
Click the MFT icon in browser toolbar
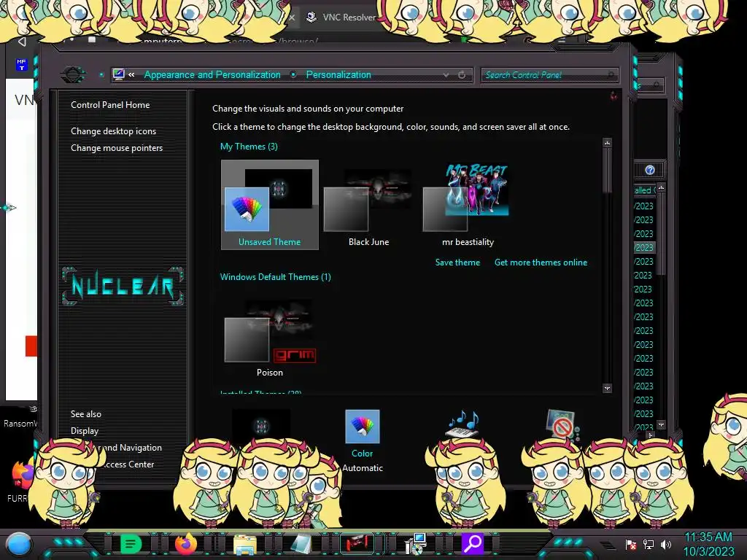click(x=21, y=64)
